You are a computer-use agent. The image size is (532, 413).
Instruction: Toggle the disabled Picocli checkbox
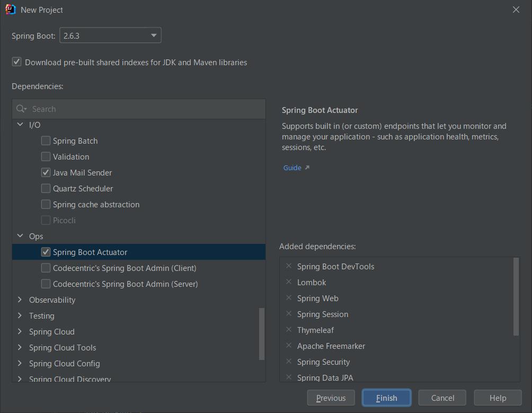click(x=46, y=220)
